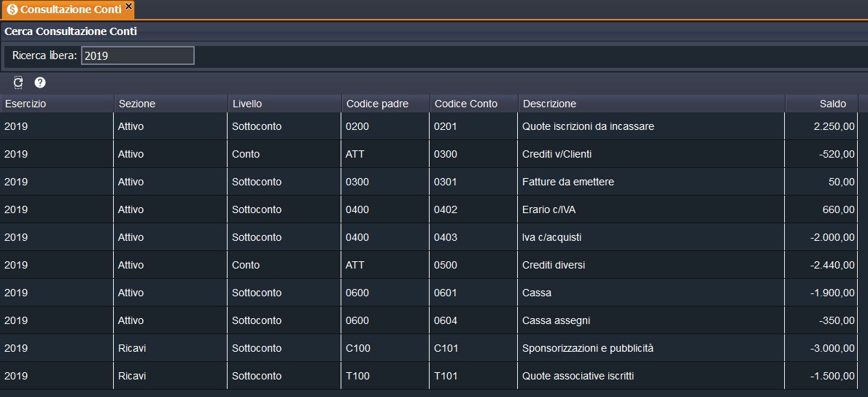This screenshot has width=868, height=397.
Task: Open help via the question mark icon
Action: pyautogui.click(x=40, y=83)
